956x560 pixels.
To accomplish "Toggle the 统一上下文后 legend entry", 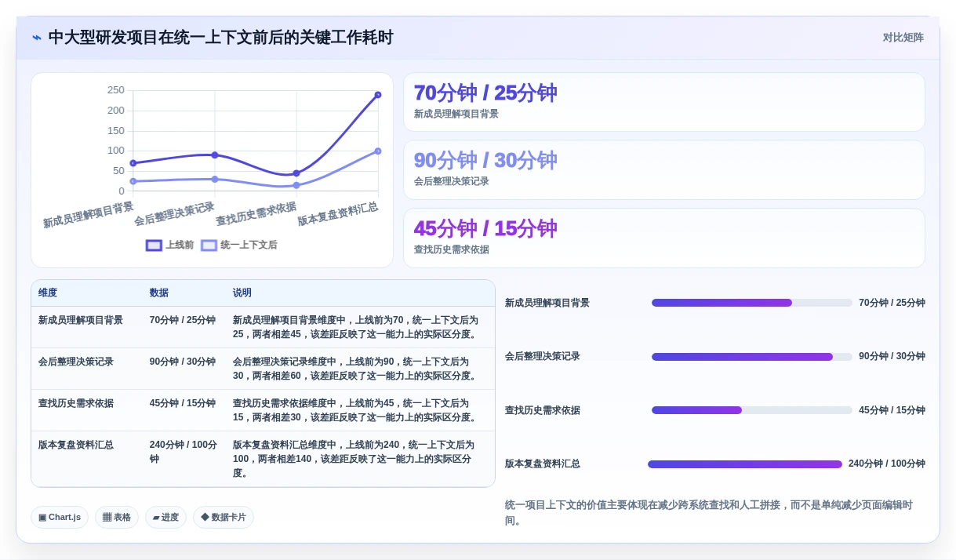I will pos(239,245).
